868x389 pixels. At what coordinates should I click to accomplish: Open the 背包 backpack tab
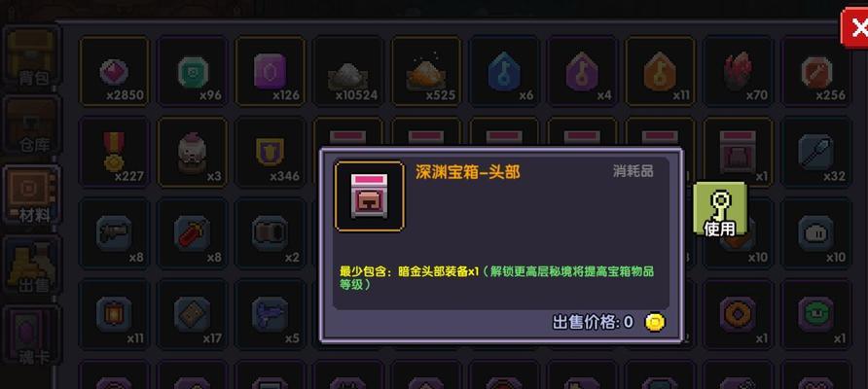(32, 58)
